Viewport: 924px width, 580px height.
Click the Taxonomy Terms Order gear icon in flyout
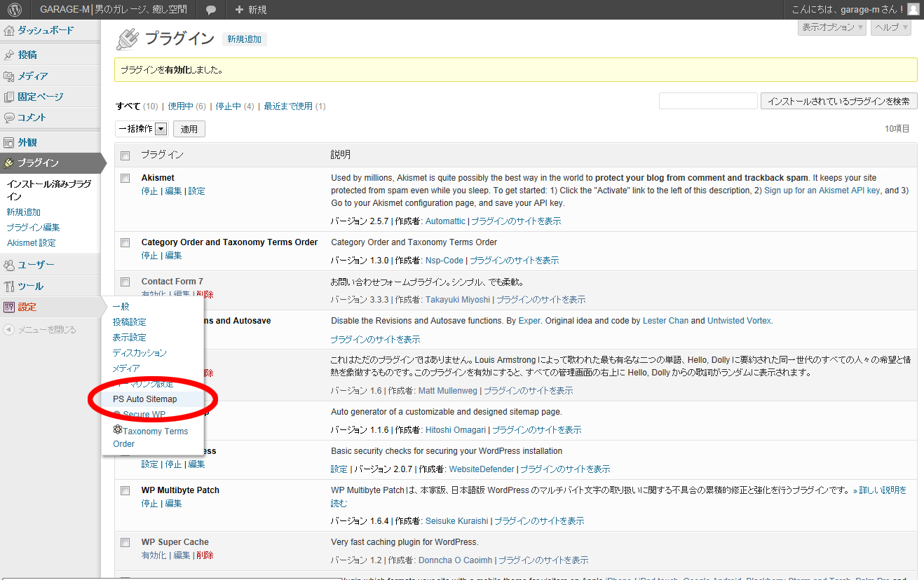pos(118,429)
